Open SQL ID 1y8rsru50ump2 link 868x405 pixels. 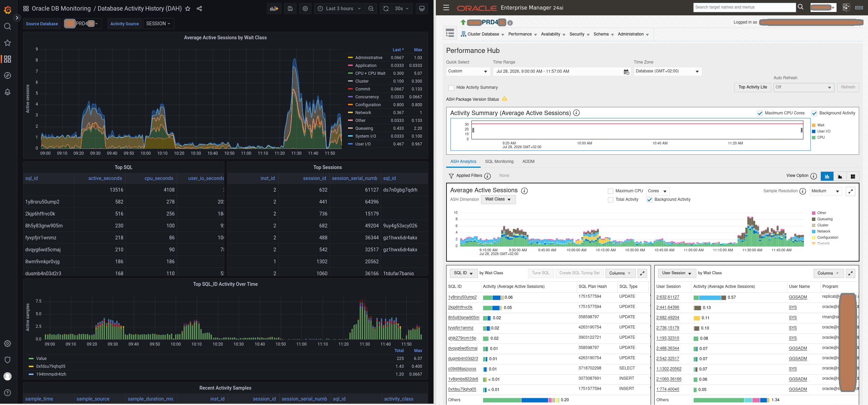pos(462,297)
